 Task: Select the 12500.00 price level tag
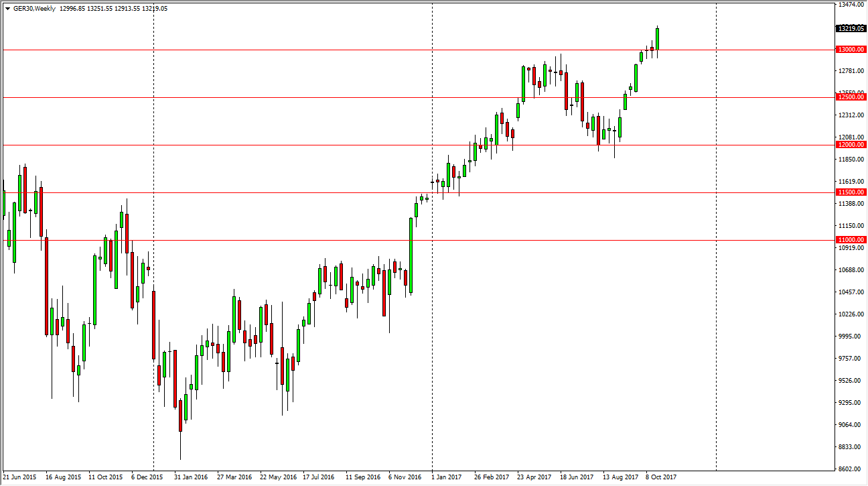click(851, 97)
